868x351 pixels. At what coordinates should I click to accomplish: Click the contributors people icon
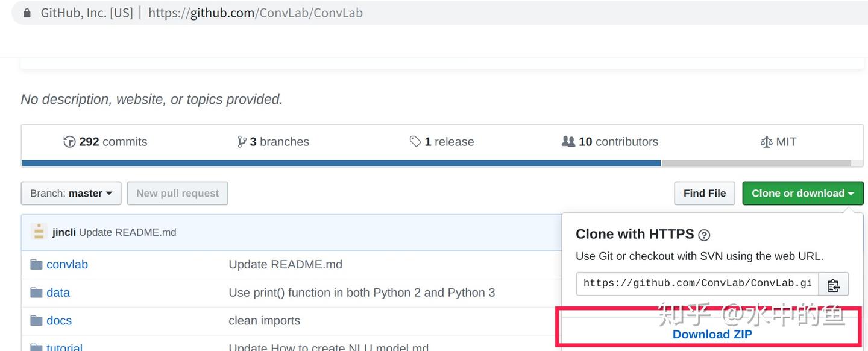point(568,141)
